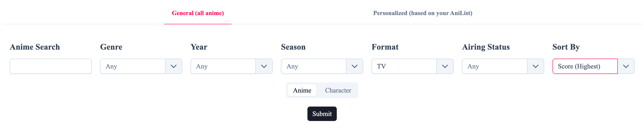The image size is (644, 139).
Task: Click the Year dropdown arrow
Action: pos(264,66)
